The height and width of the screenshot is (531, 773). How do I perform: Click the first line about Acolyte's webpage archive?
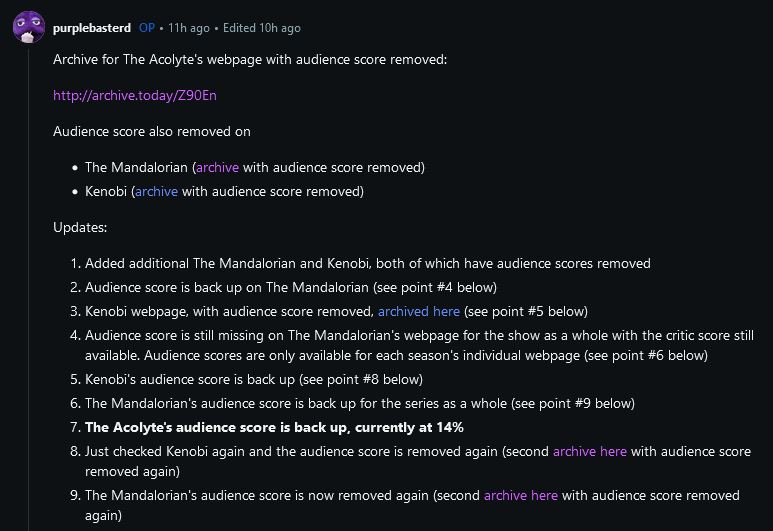(x=250, y=60)
